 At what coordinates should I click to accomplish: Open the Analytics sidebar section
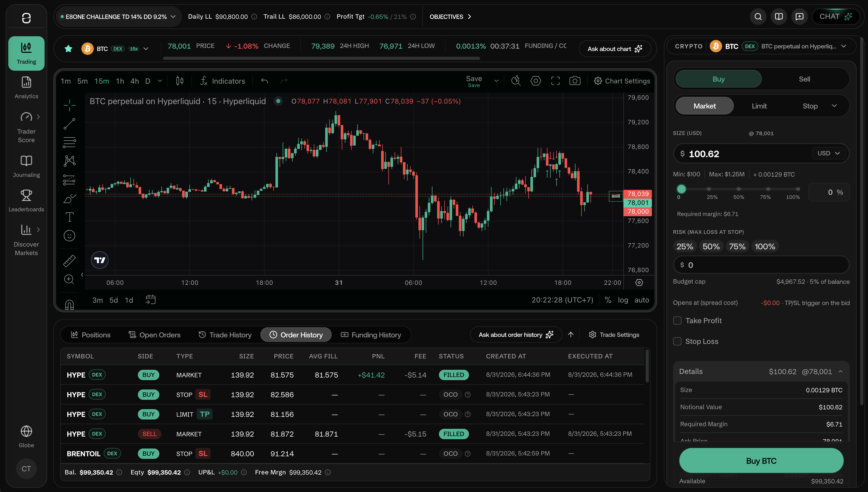tap(26, 88)
